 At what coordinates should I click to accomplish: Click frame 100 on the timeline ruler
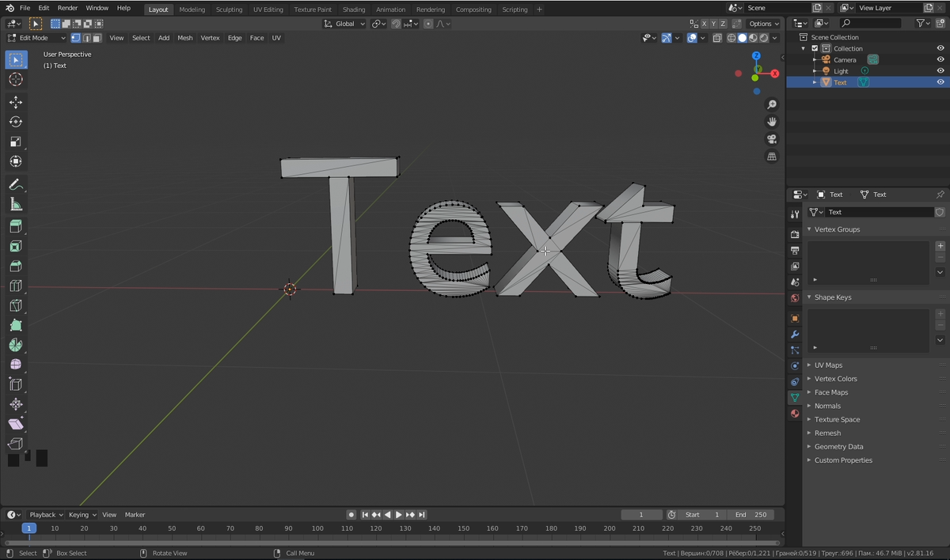point(317,528)
